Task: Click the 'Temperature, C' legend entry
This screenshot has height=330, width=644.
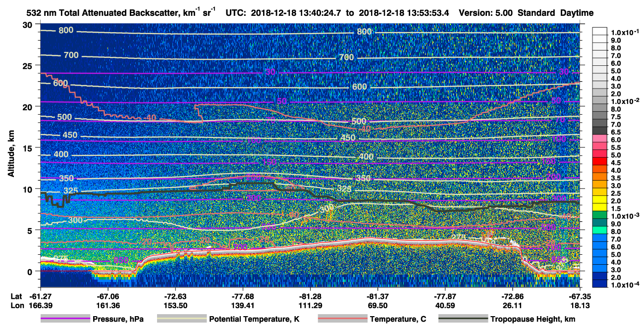Action: [398, 319]
